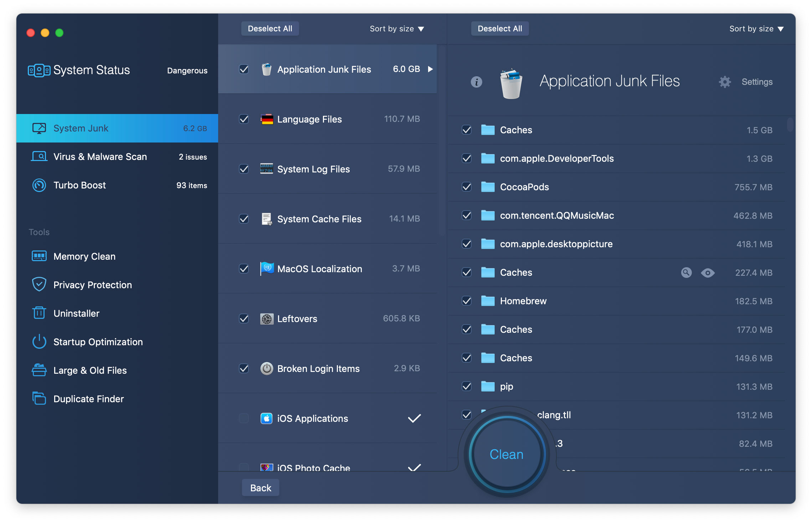Select Large & Old Files tool
The image size is (812, 523).
90,369
